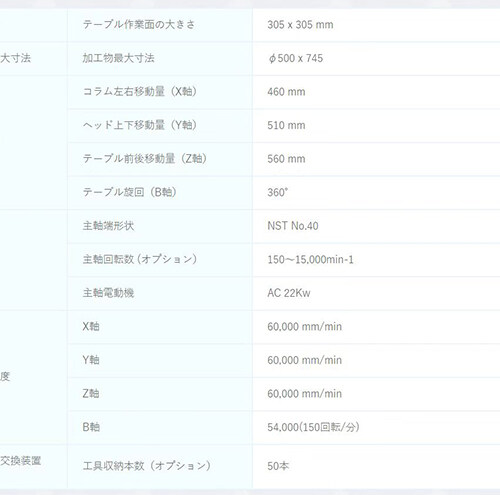The width and height of the screenshot is (500, 495).
Task: Select the 560 mm value
Action: pyautogui.click(x=286, y=159)
